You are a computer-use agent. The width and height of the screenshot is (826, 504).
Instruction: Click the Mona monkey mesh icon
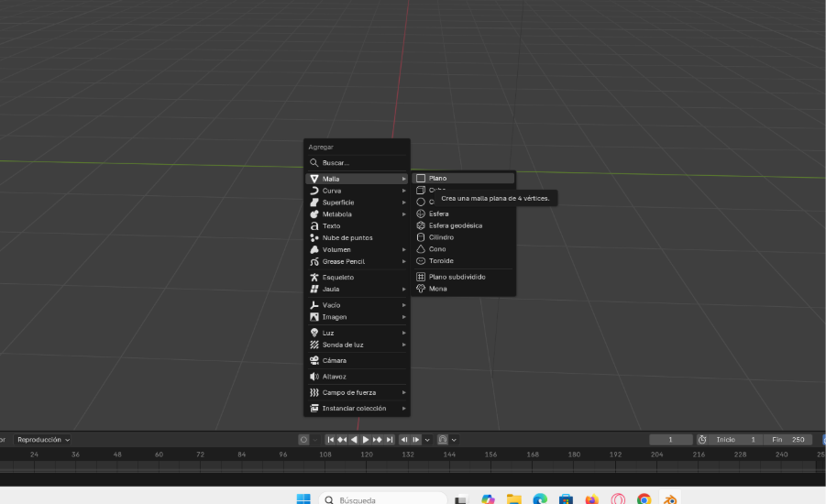click(421, 289)
